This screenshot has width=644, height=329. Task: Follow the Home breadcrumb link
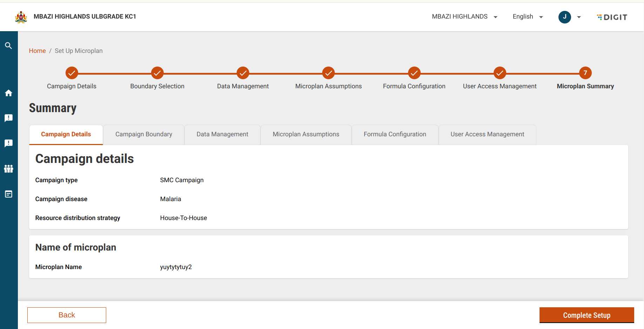click(37, 51)
